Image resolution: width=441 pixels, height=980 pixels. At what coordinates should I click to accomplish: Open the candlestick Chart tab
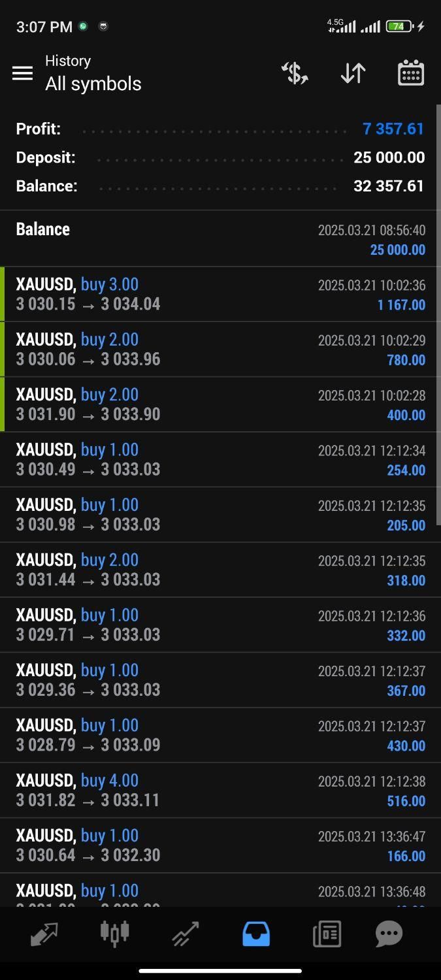tap(114, 934)
